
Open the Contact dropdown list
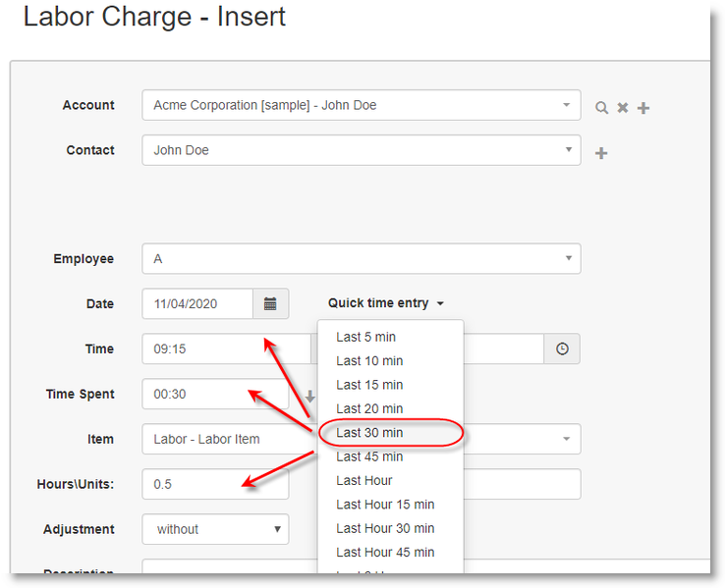click(x=567, y=151)
